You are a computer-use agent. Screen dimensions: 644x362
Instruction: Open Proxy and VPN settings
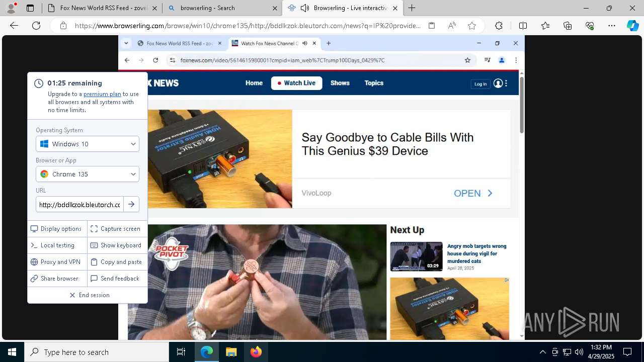pyautogui.click(x=57, y=262)
